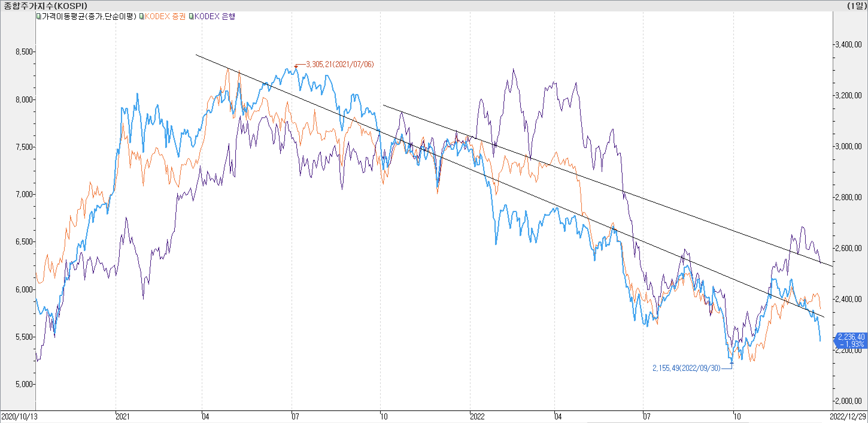This screenshot has width=868, height=423.
Task: Click the 8,500 tick on left axis
Action: (x=24, y=52)
